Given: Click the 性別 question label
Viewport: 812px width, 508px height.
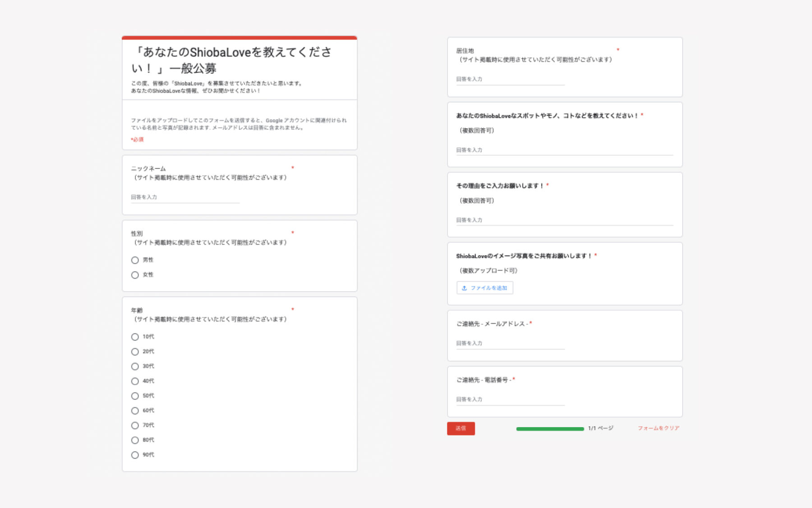Looking at the screenshot, I should [137, 233].
